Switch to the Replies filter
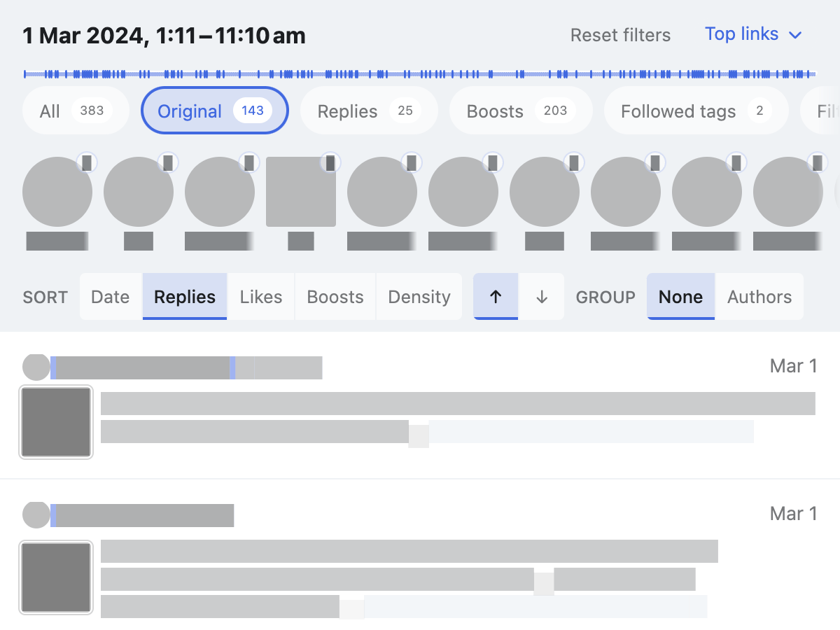Screen dimensions: 840x630 click(x=369, y=111)
